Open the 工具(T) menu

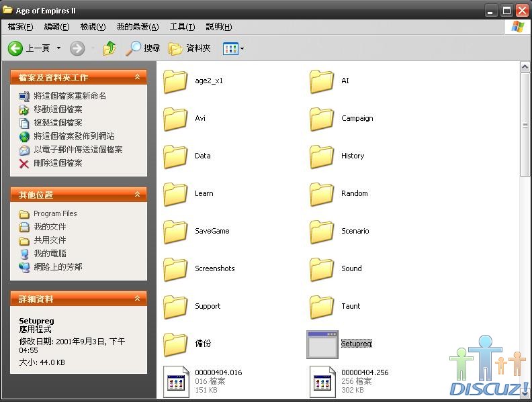[x=182, y=27]
